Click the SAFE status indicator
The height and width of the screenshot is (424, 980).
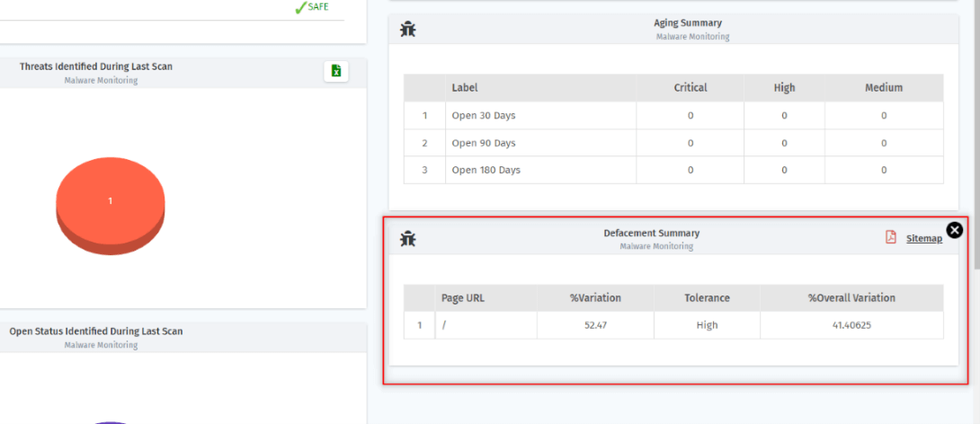(311, 7)
